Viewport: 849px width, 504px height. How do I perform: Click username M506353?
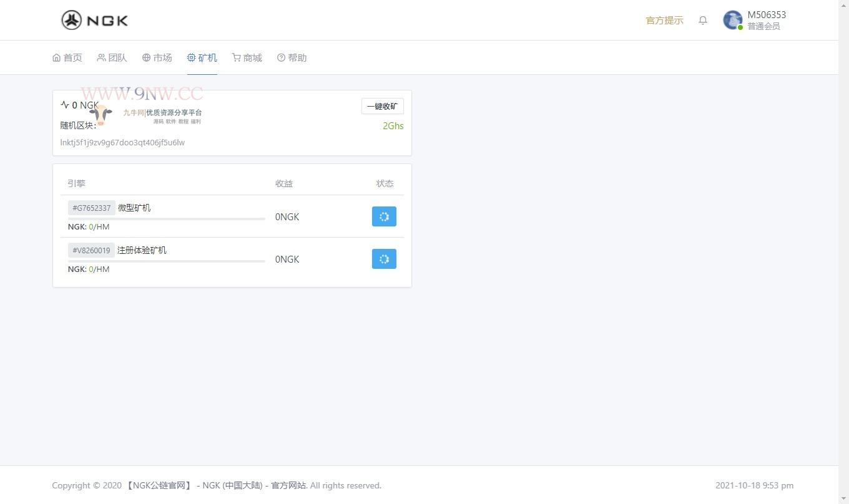767,14
